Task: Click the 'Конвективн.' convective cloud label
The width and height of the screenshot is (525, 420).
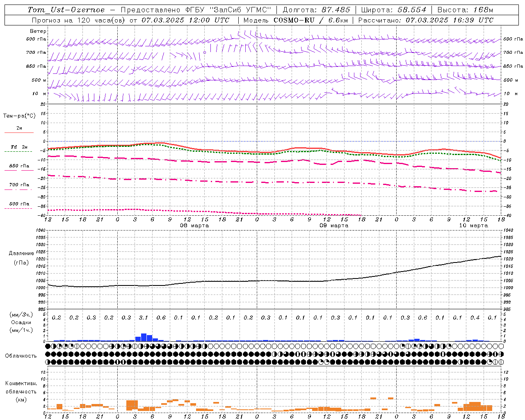Action: [21, 383]
